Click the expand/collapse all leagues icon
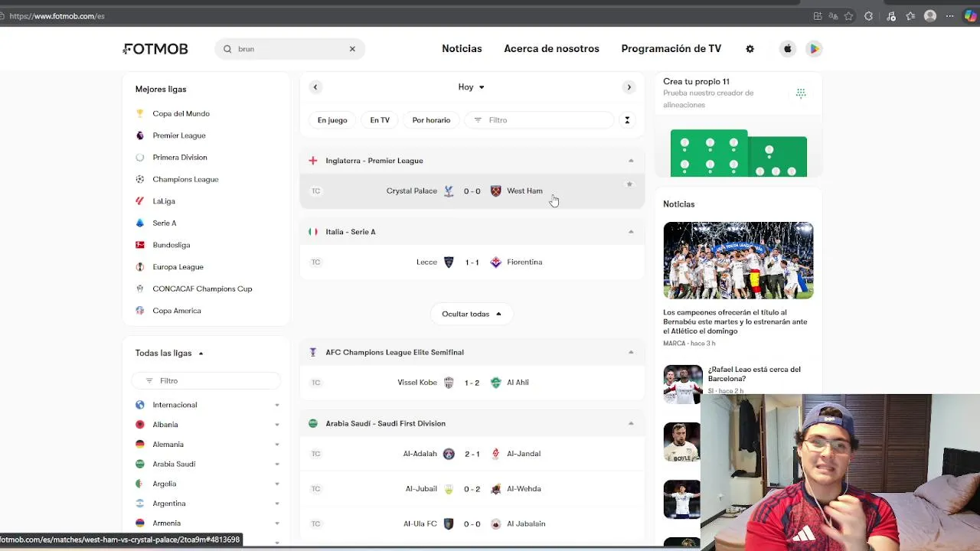 (627, 120)
